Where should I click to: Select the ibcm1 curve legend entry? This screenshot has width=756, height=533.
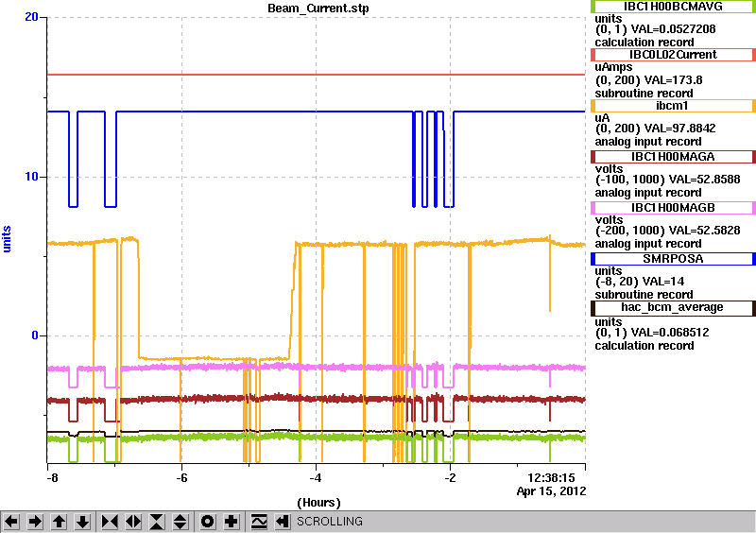[673, 106]
